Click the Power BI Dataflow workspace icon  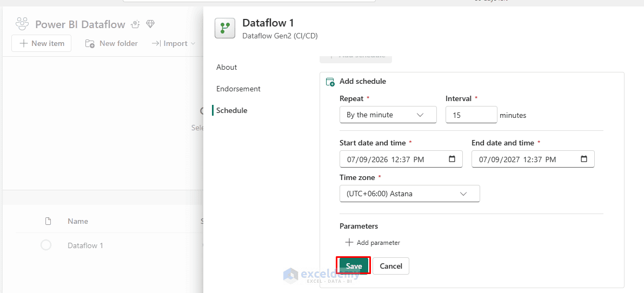[22, 24]
